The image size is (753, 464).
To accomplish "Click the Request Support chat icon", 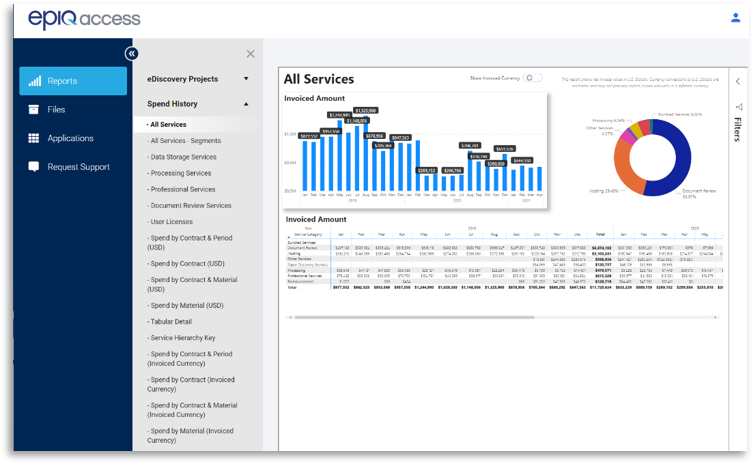I will click(x=34, y=167).
